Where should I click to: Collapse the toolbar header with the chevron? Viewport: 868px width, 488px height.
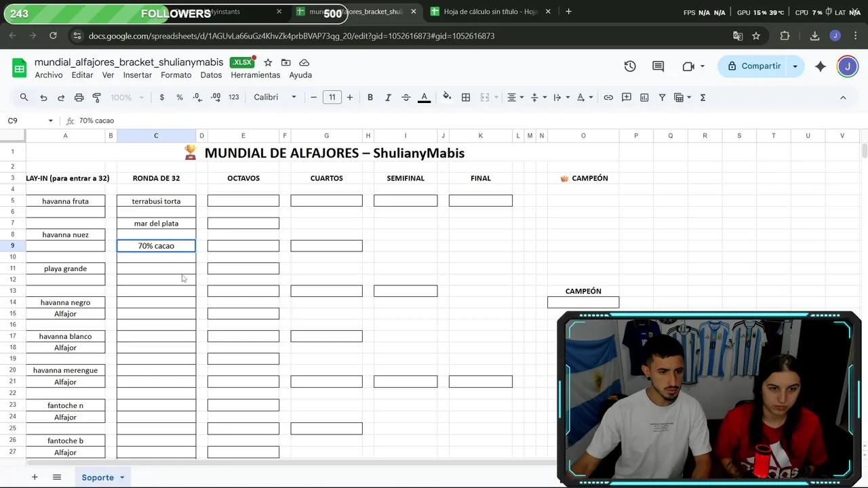click(843, 98)
